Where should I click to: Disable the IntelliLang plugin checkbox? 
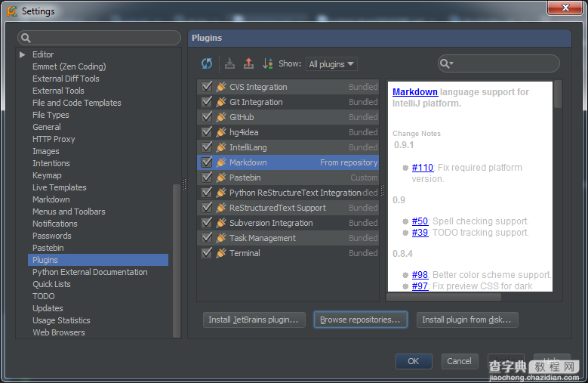pos(207,147)
